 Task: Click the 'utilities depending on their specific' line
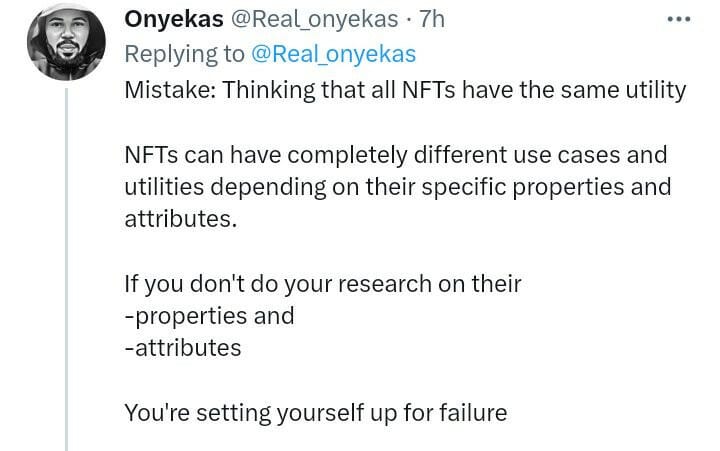(398, 187)
